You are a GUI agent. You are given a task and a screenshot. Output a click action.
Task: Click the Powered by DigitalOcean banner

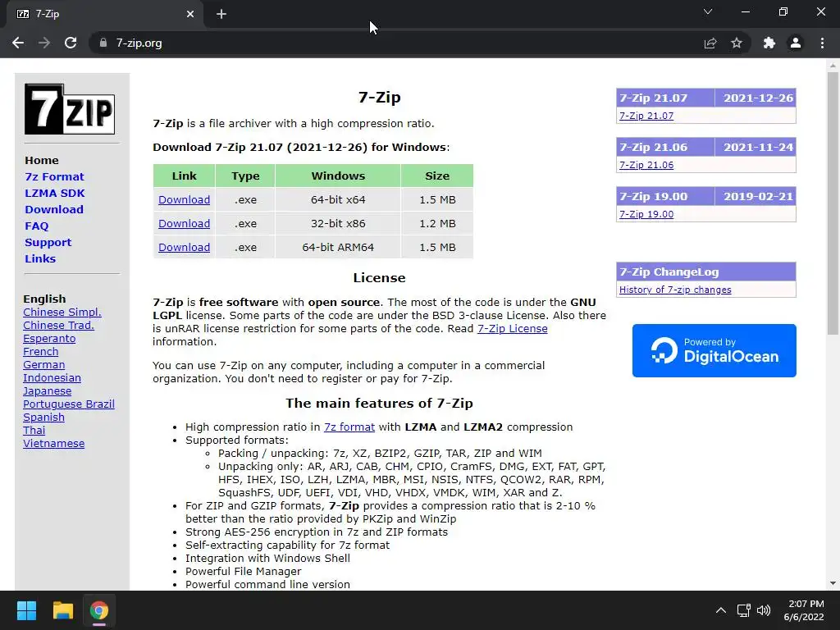click(x=714, y=350)
